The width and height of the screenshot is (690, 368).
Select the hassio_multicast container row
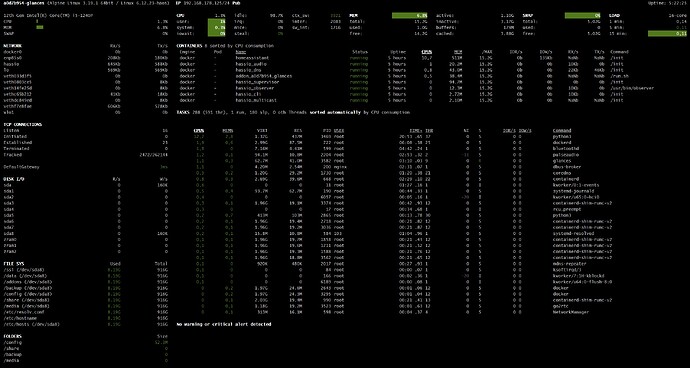(x=414, y=100)
